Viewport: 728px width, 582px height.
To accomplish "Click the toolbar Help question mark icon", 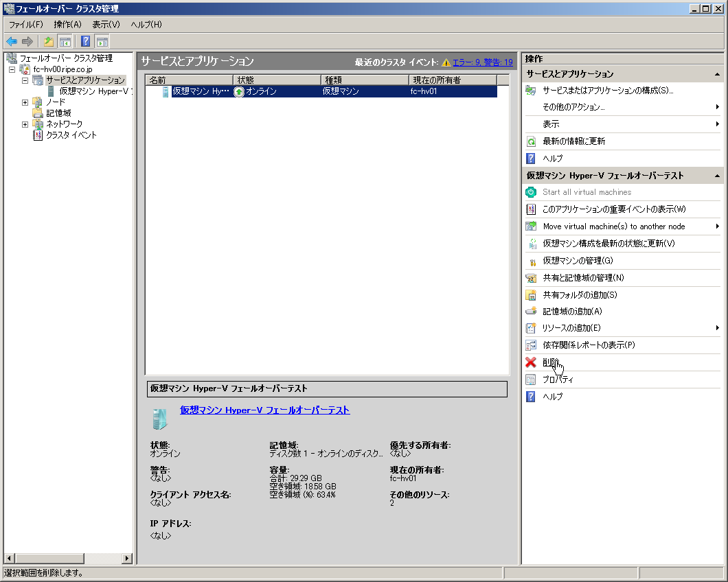I will (x=85, y=42).
